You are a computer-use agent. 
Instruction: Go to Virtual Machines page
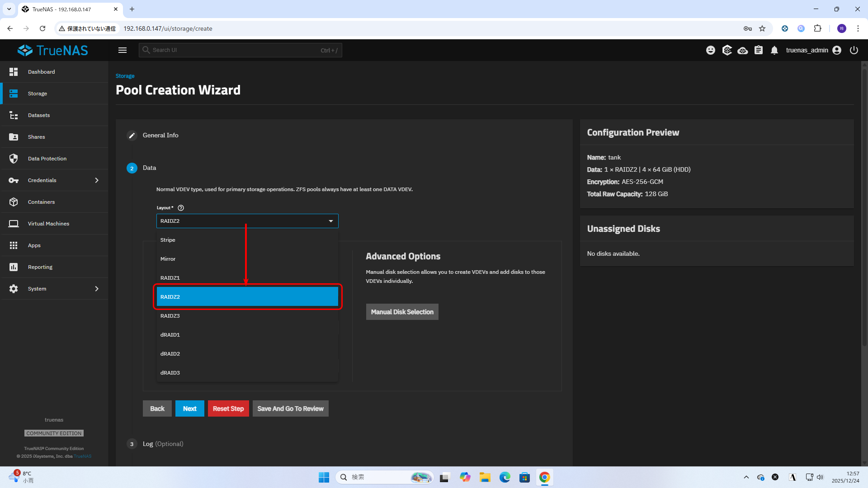point(48,224)
